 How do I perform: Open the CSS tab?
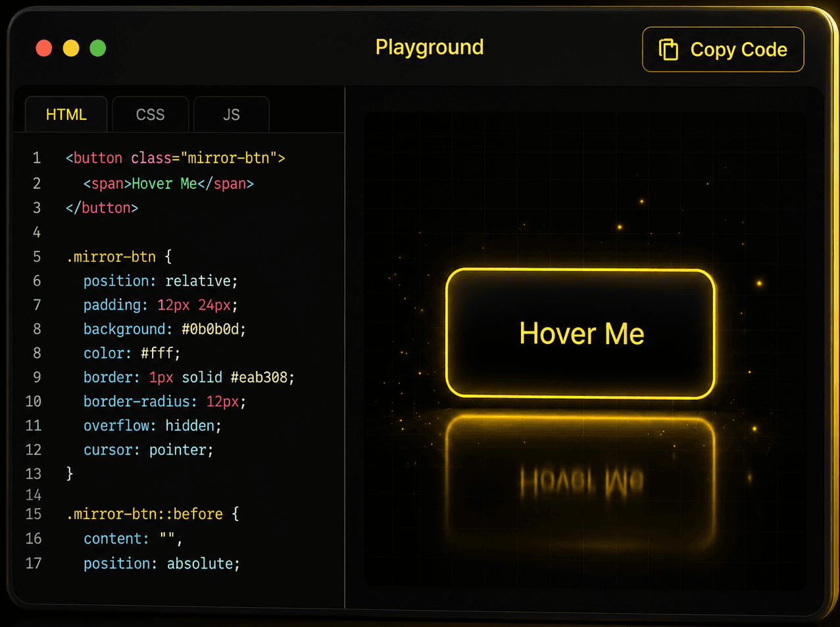150,114
